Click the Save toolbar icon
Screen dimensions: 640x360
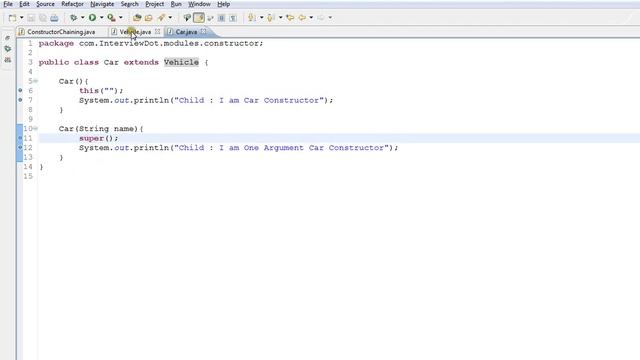point(31,18)
